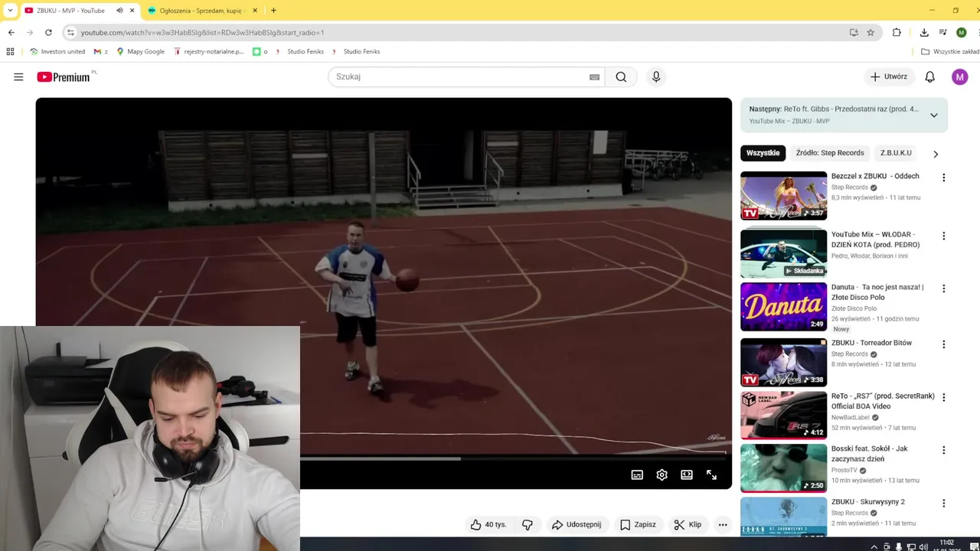The height and width of the screenshot is (551, 980).
Task: Open options for YouTube Mix – WŁODAR
Action: [x=943, y=236]
